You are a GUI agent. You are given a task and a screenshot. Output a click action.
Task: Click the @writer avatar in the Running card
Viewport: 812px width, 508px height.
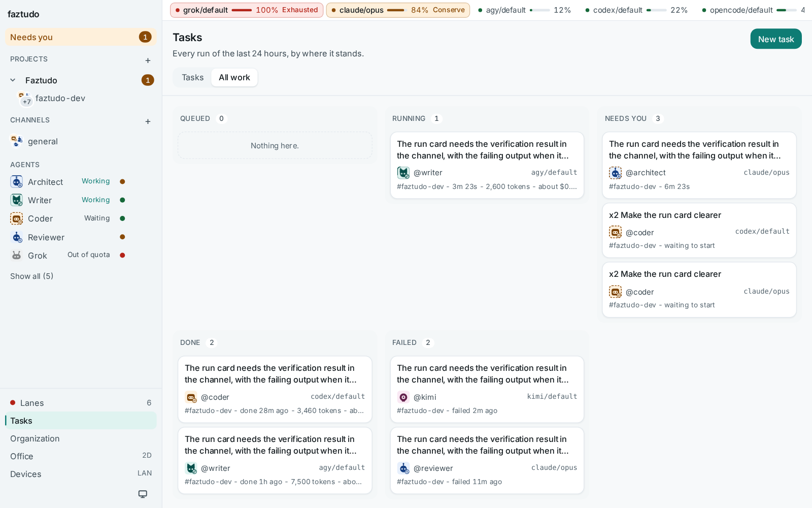click(x=403, y=173)
